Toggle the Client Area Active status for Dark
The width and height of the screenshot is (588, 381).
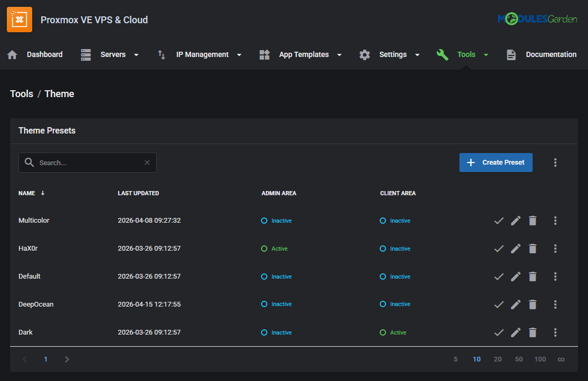coord(383,332)
